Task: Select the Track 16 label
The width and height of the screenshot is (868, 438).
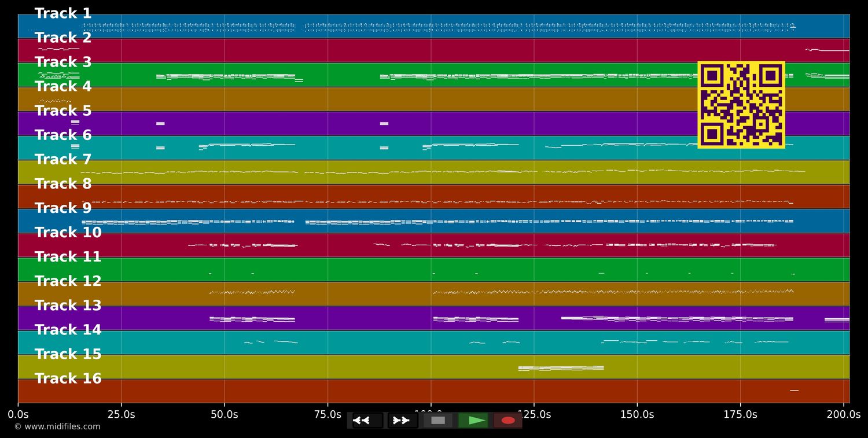Action: [68, 378]
